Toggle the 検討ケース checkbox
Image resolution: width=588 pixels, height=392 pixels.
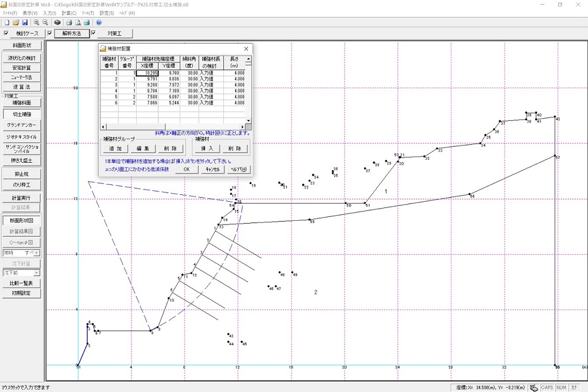click(6, 33)
